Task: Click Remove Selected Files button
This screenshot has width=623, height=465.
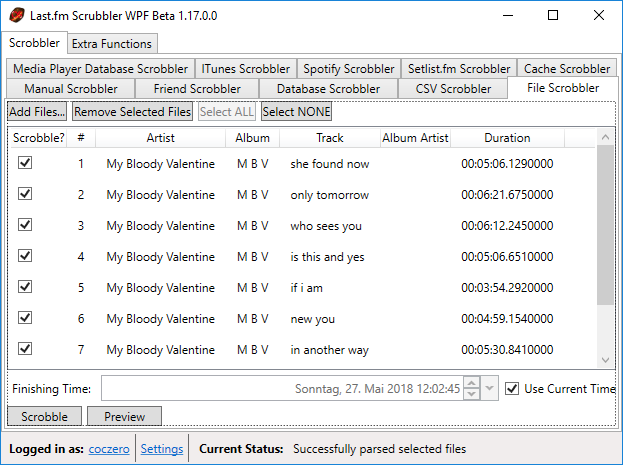Action: (x=132, y=112)
